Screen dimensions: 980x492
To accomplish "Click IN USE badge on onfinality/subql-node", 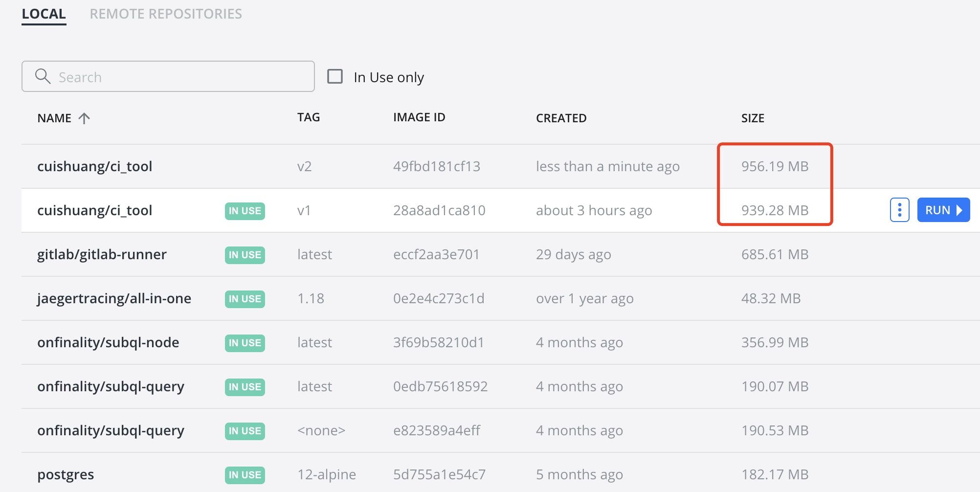I will point(245,343).
